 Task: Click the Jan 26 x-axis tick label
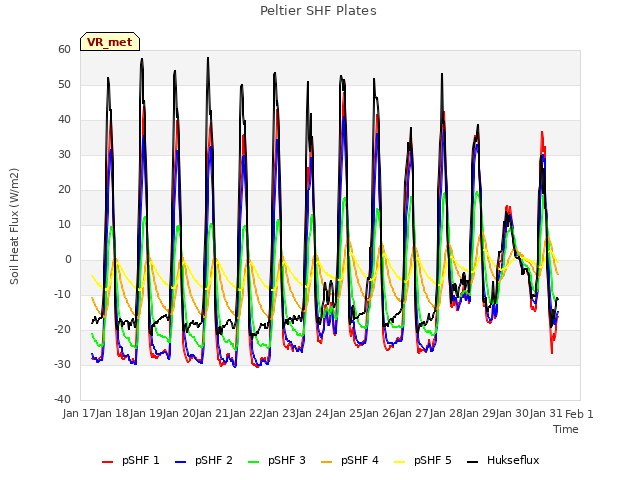(379, 414)
